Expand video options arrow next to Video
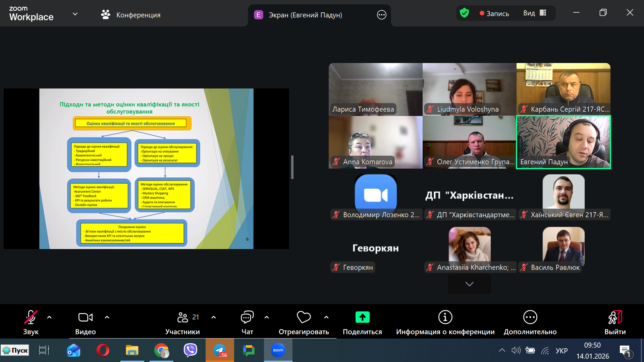Viewport: 644px width, 362px height. 107,317
